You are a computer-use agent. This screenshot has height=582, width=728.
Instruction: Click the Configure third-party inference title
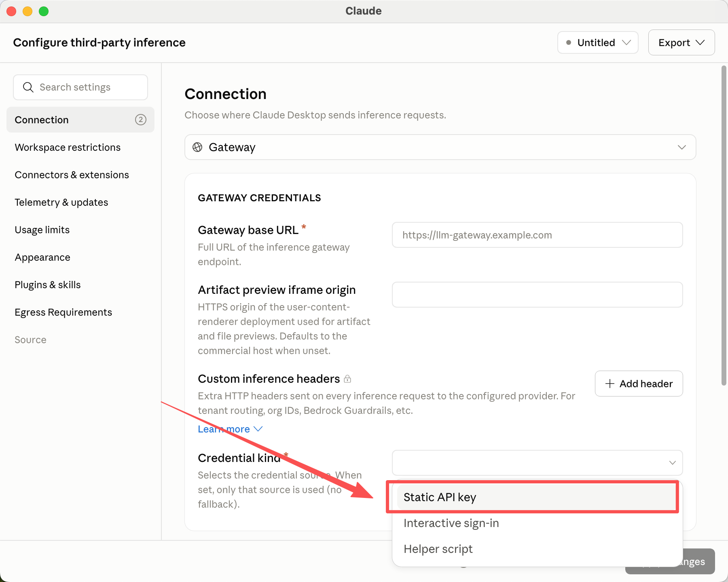click(99, 42)
